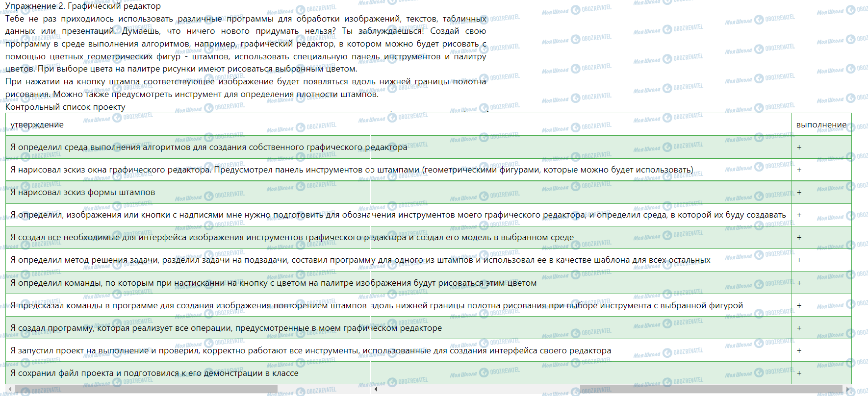Click the '+' cell for 'Я создал все необходимые' row
The image size is (868, 396).
(x=821, y=237)
